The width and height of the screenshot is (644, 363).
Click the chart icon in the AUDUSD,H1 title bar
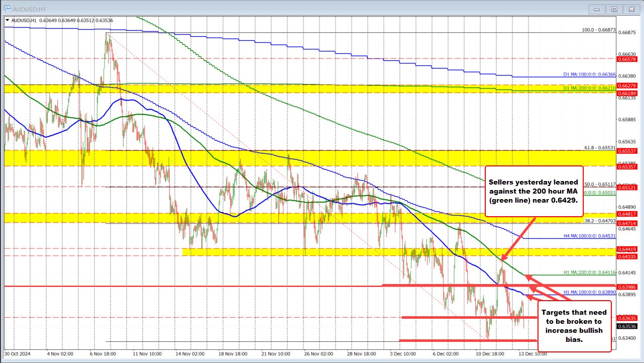coord(8,9)
